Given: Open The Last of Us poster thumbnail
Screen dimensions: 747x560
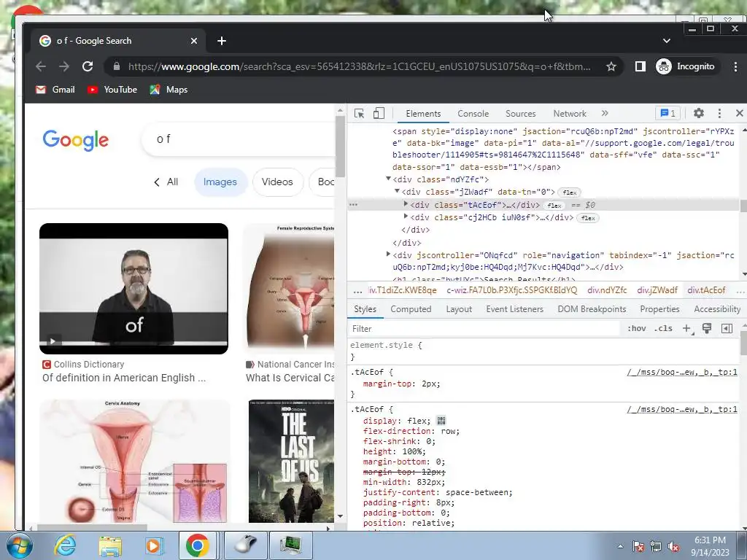Looking at the screenshot, I should coord(291,462).
